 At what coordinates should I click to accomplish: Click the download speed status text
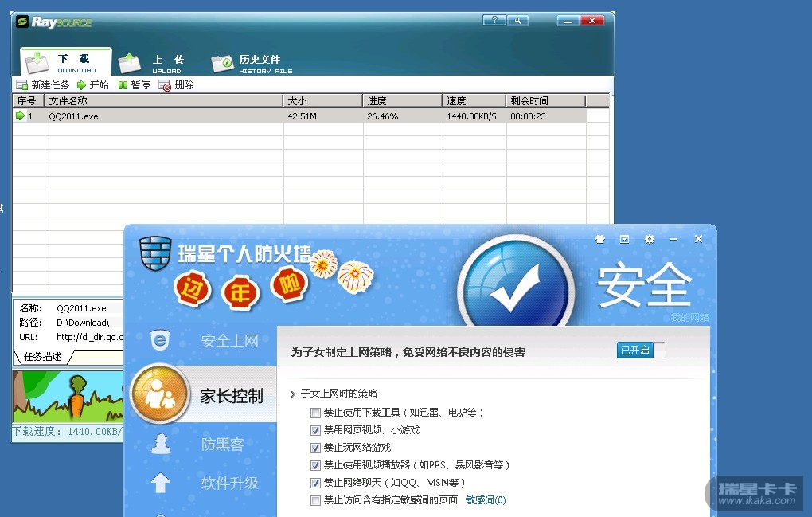click(x=68, y=431)
